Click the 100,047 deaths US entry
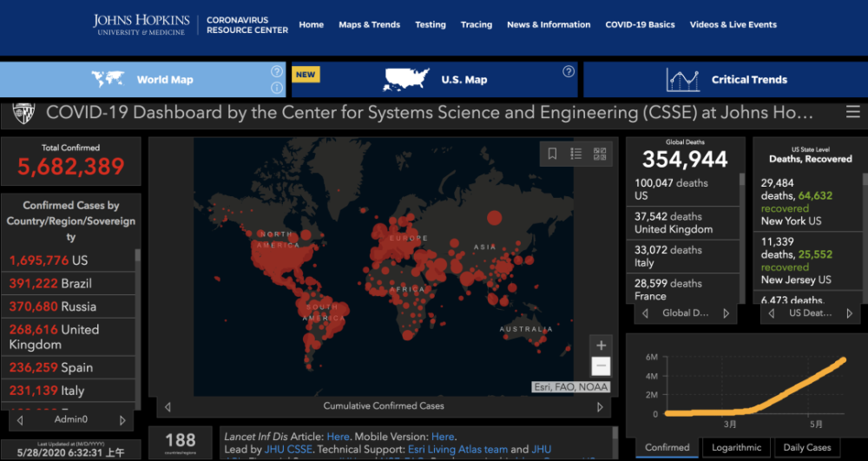Viewport: 868px width, 461px height. [x=682, y=189]
